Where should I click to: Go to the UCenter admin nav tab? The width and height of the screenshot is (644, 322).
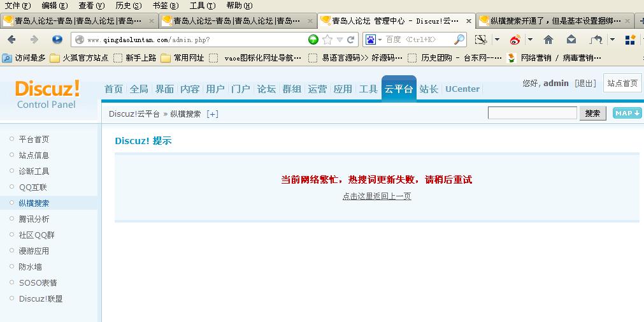coord(462,89)
